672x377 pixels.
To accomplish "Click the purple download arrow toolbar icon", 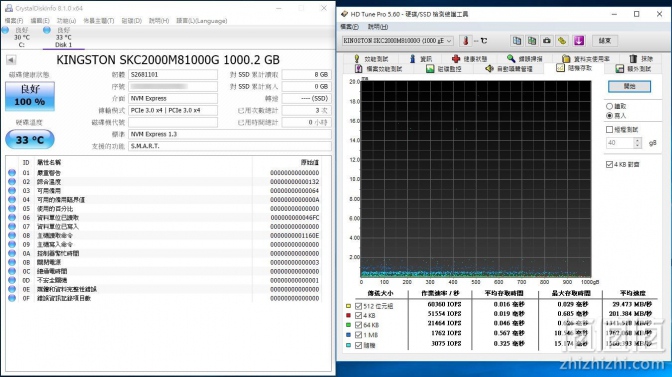I will [579, 41].
